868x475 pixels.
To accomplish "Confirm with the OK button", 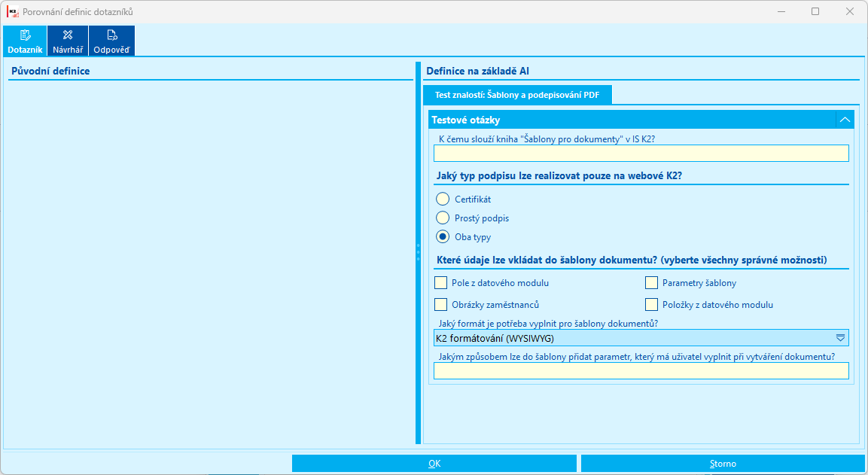I will (434, 464).
